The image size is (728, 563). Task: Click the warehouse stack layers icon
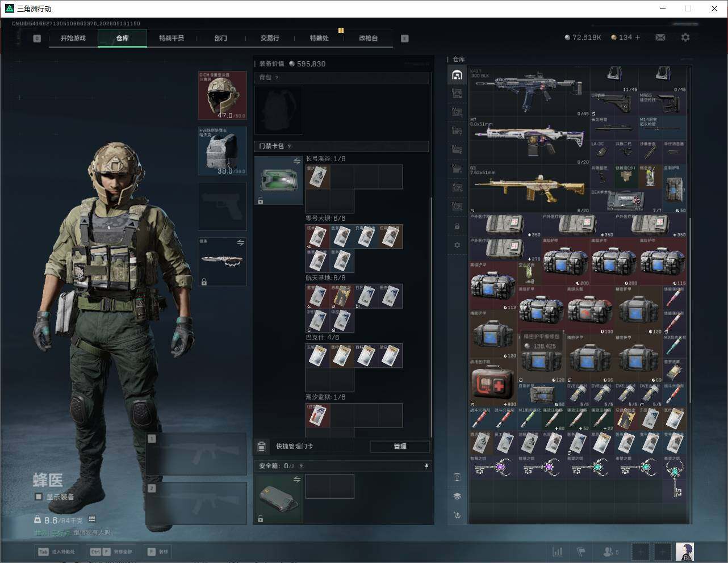click(457, 496)
